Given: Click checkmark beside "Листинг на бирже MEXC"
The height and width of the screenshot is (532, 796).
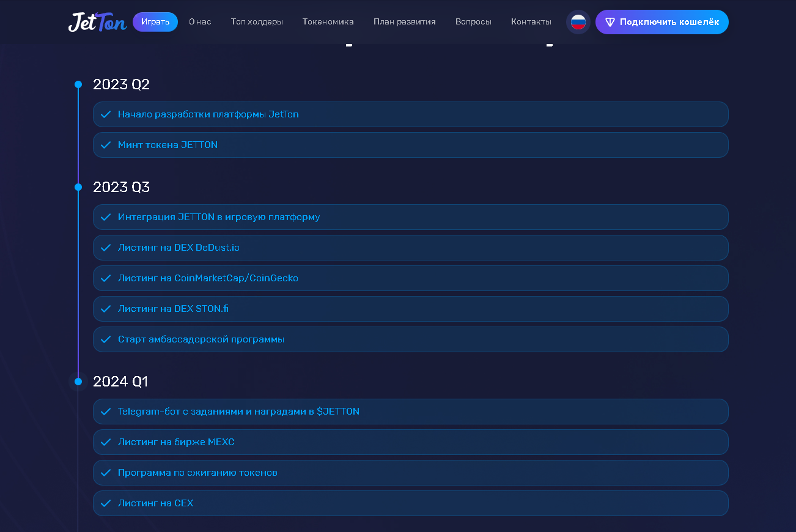Looking at the screenshot, I should pyautogui.click(x=106, y=442).
